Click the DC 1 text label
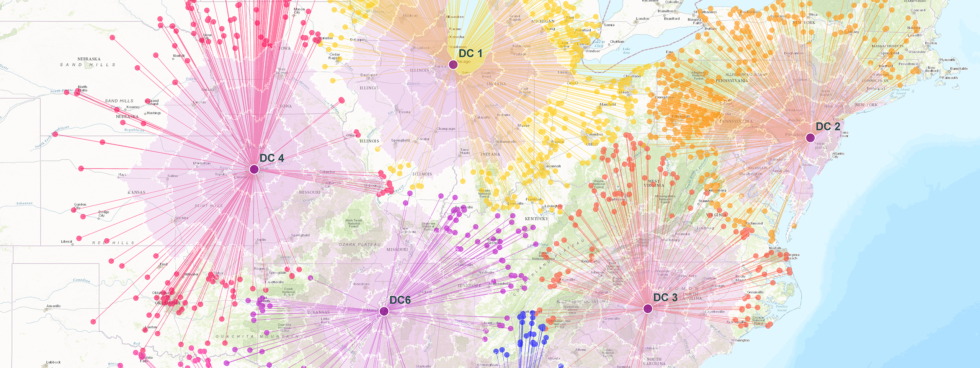Viewport: 980px width, 368px height. point(470,54)
